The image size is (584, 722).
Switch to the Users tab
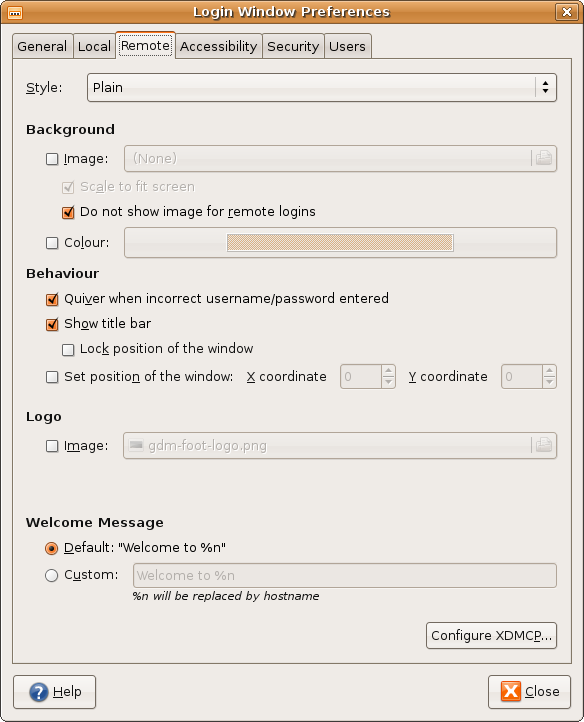tap(347, 47)
